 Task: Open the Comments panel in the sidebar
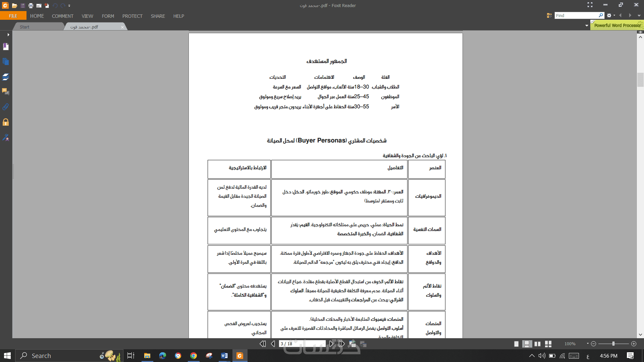(x=6, y=92)
